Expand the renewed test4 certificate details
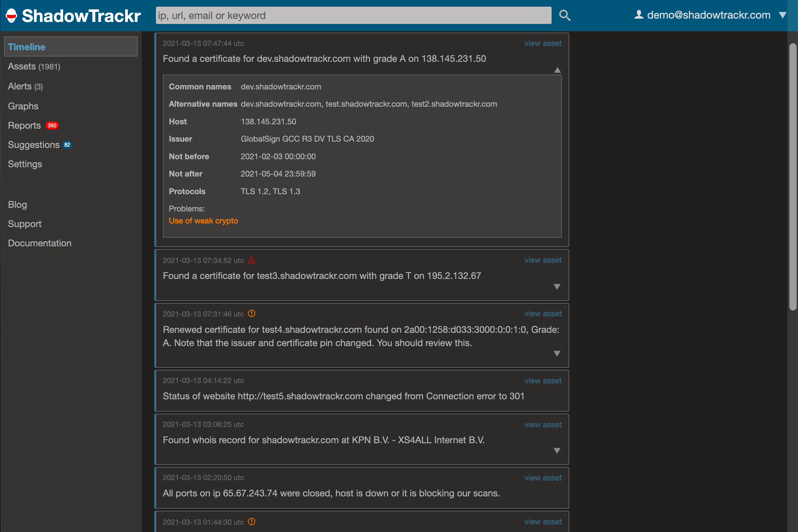 tap(557, 353)
